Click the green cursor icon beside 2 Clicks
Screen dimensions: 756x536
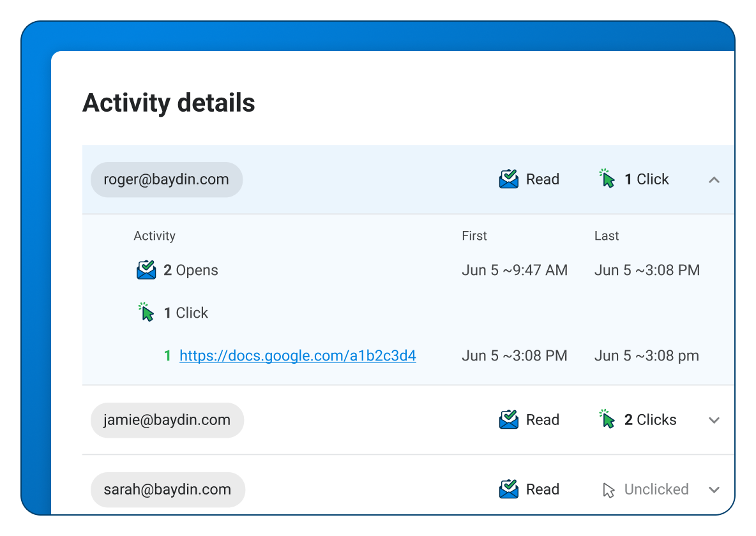607,419
